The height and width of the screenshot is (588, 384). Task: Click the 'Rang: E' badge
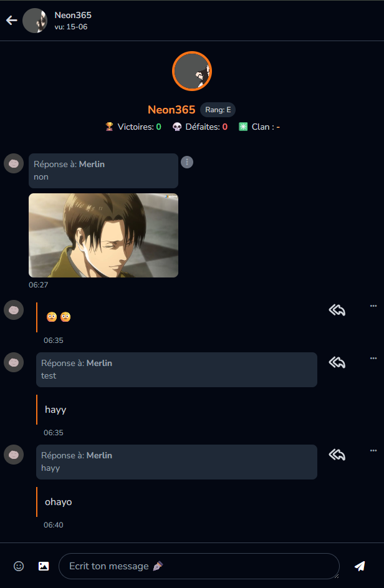click(218, 110)
